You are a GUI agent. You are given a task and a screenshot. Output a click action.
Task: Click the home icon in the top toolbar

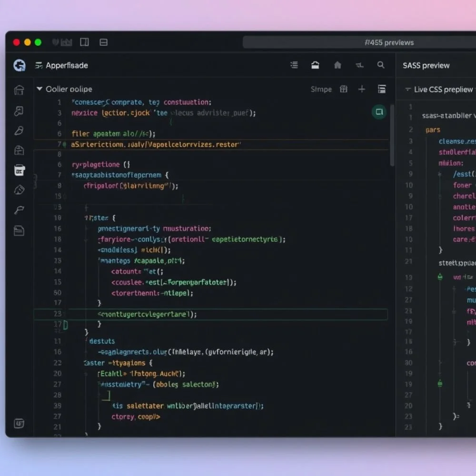[337, 65]
